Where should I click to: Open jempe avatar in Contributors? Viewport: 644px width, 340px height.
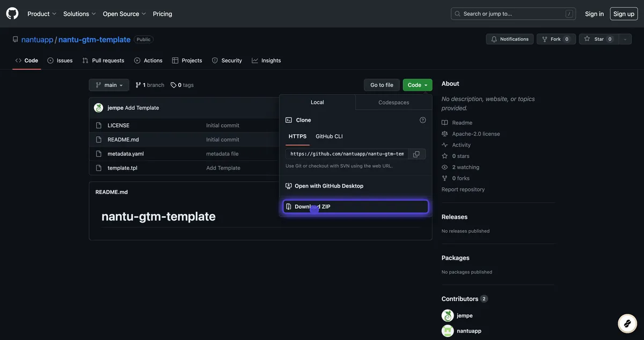pyautogui.click(x=448, y=316)
